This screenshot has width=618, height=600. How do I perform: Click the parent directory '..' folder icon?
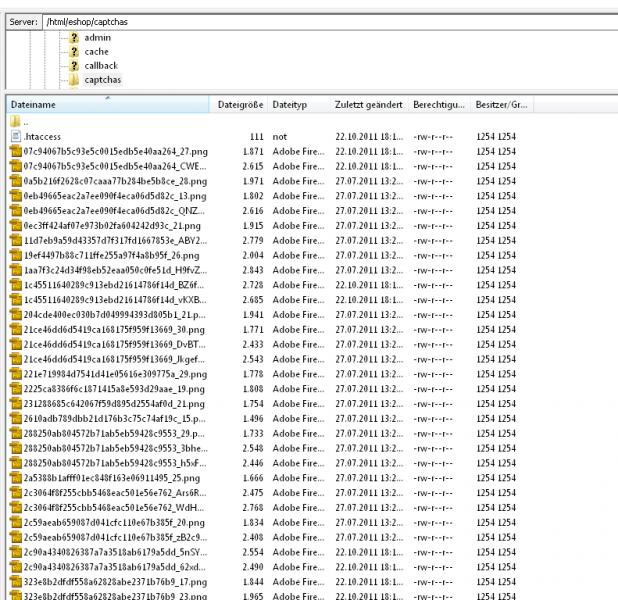(15, 121)
